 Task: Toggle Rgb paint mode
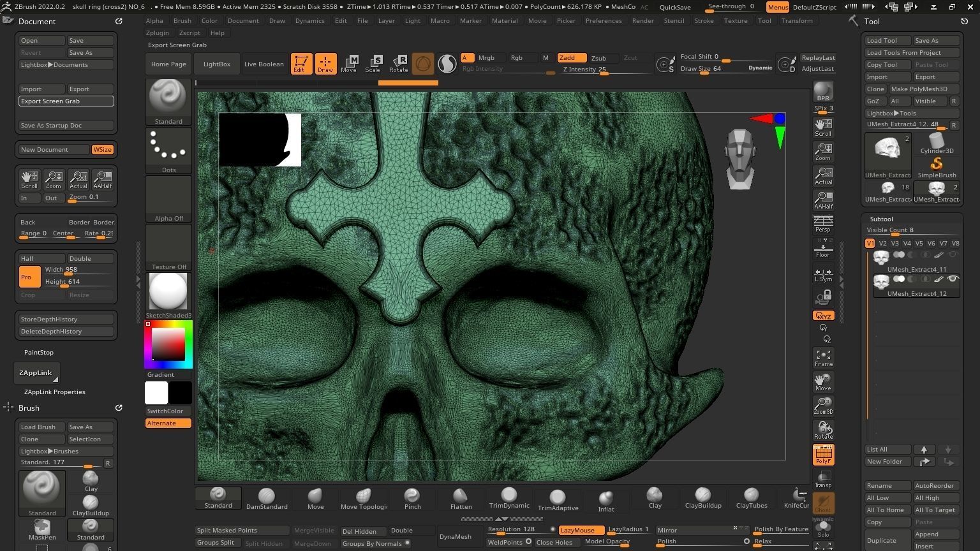(523, 58)
